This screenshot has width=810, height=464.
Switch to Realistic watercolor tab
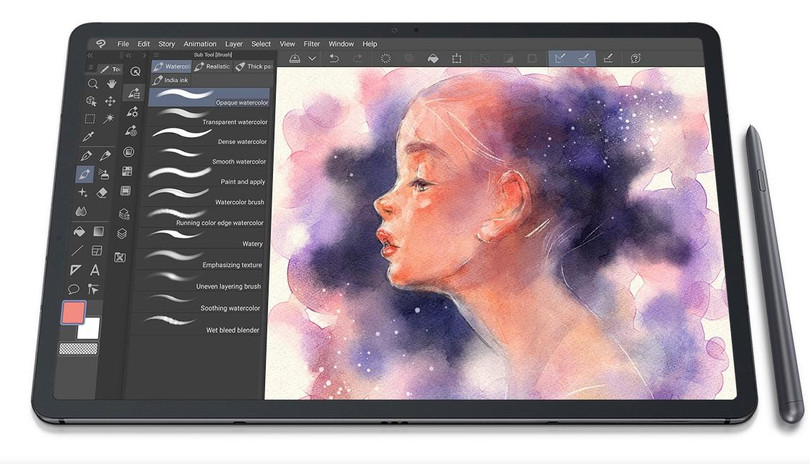212,67
